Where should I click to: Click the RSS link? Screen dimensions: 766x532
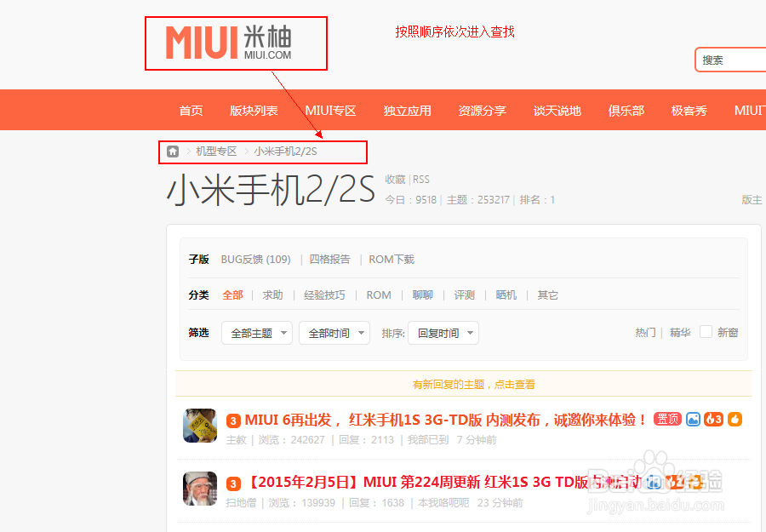(421, 180)
